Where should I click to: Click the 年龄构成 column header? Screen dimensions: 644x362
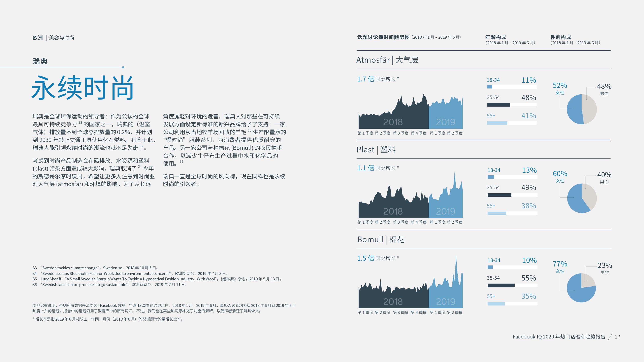(495, 37)
